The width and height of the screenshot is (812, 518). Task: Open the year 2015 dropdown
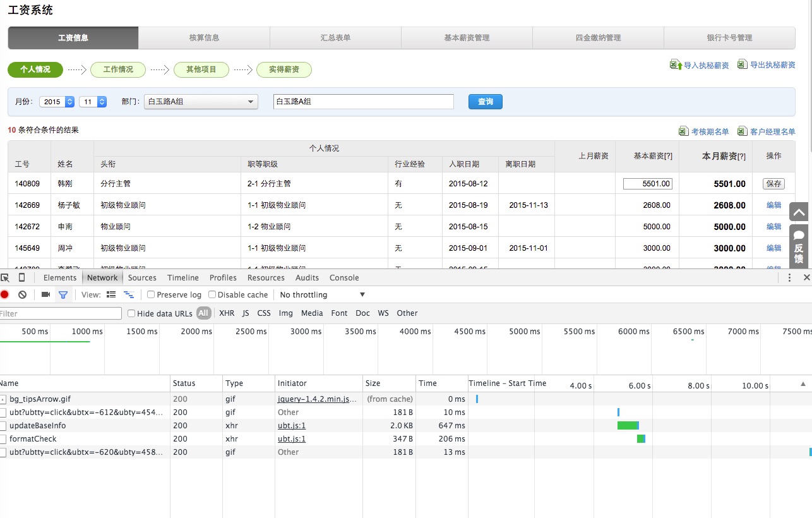pos(57,102)
